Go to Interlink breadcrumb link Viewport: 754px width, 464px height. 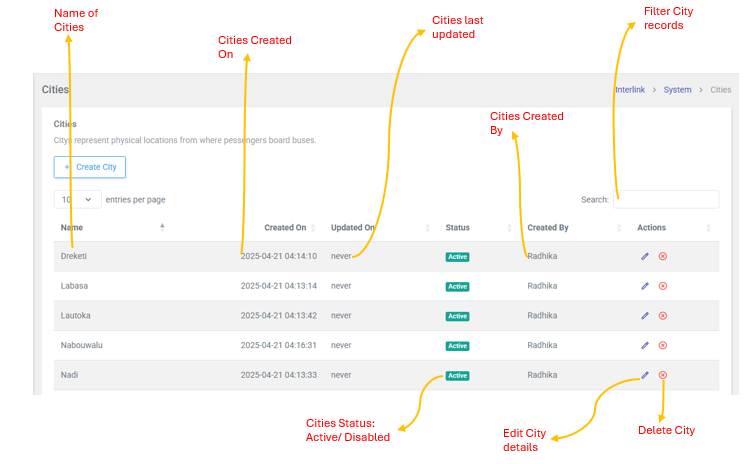629,90
